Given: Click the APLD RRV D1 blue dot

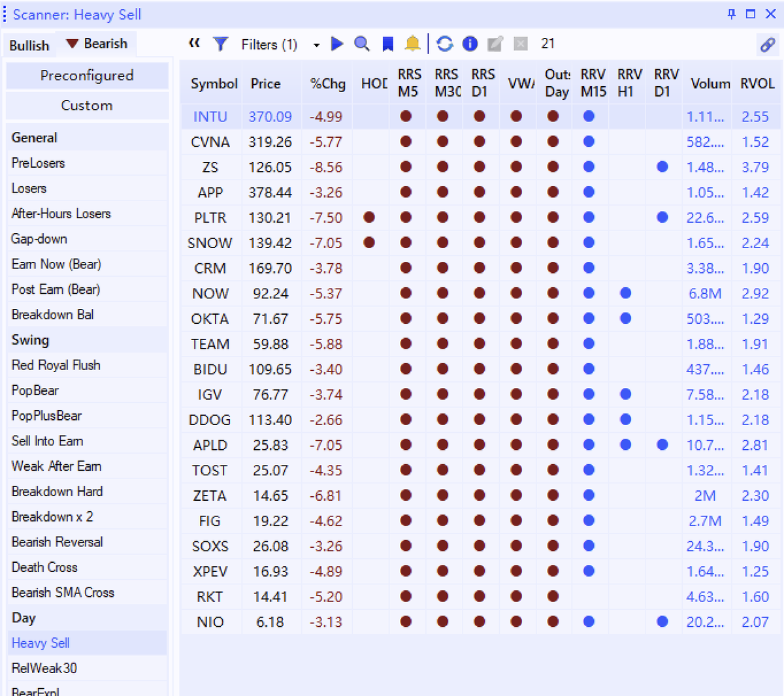Looking at the screenshot, I should (662, 445).
